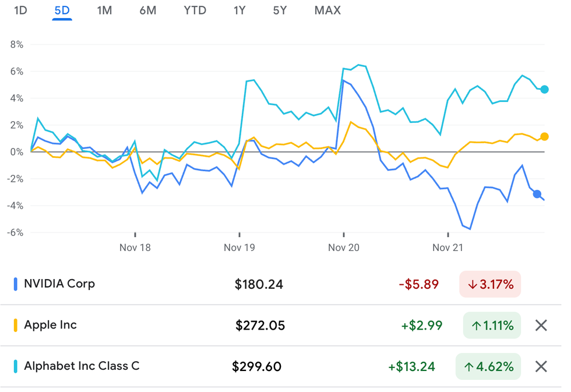
Task: Click Apple's green 1.11% change badge
Action: tap(492, 326)
